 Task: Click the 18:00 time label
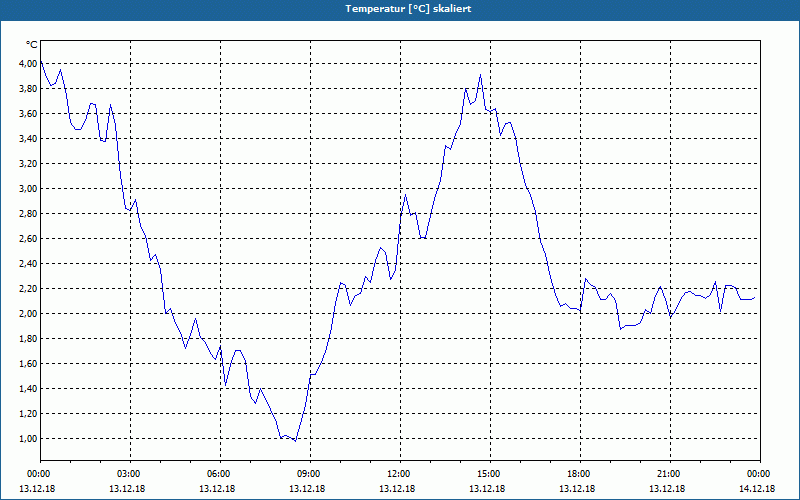pyautogui.click(x=580, y=474)
